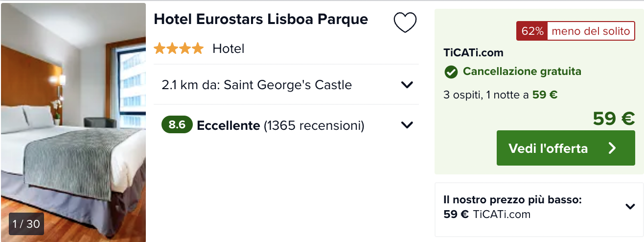Open the hotel room photo
The image size is (644, 242).
(73, 122)
